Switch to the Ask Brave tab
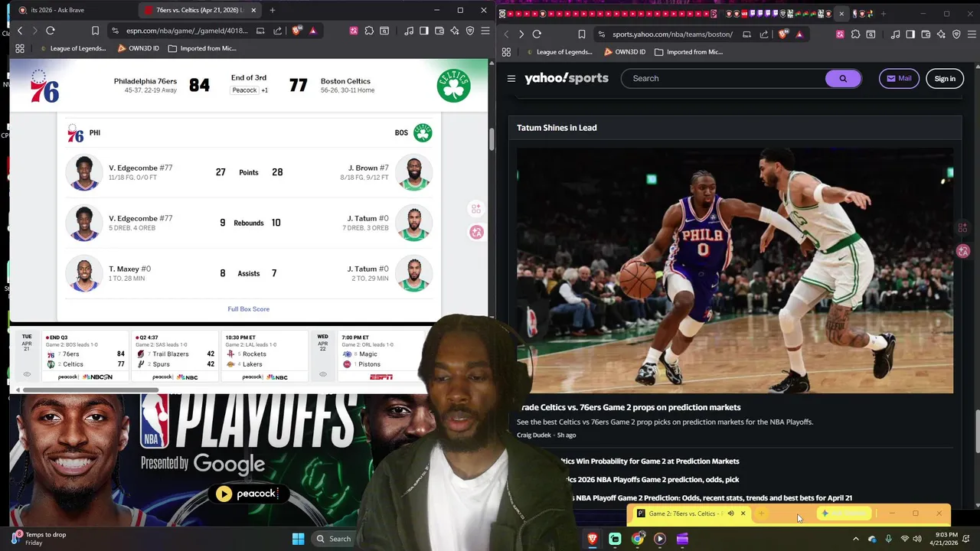 (x=69, y=10)
